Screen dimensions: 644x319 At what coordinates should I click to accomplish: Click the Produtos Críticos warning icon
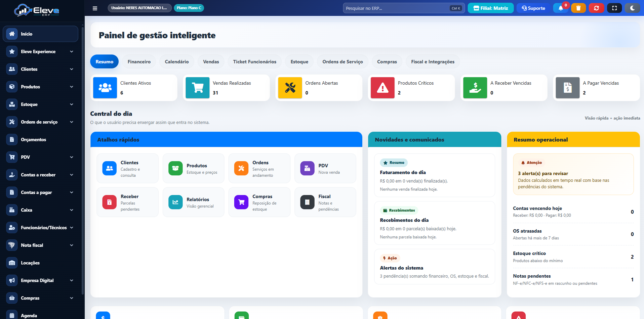coord(383,88)
